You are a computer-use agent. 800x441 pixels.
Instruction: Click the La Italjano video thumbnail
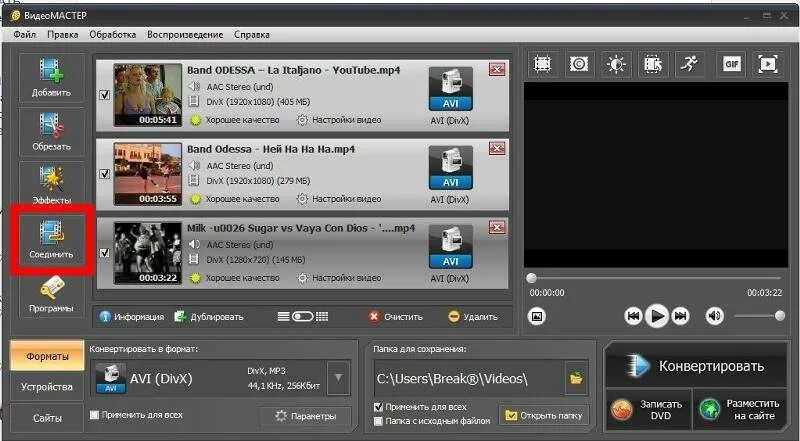point(147,95)
